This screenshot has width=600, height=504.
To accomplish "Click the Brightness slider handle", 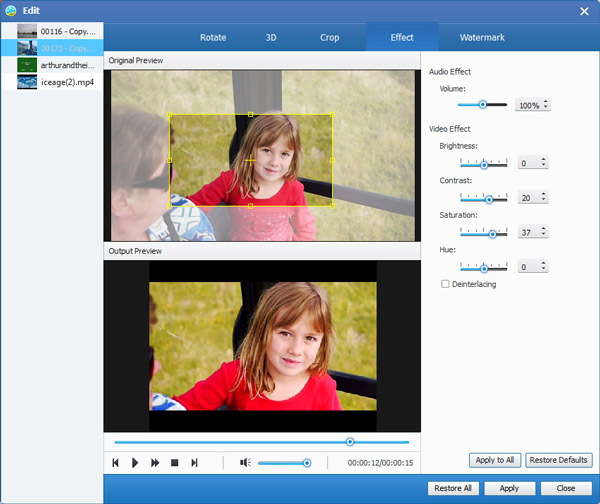I will pyautogui.click(x=484, y=165).
